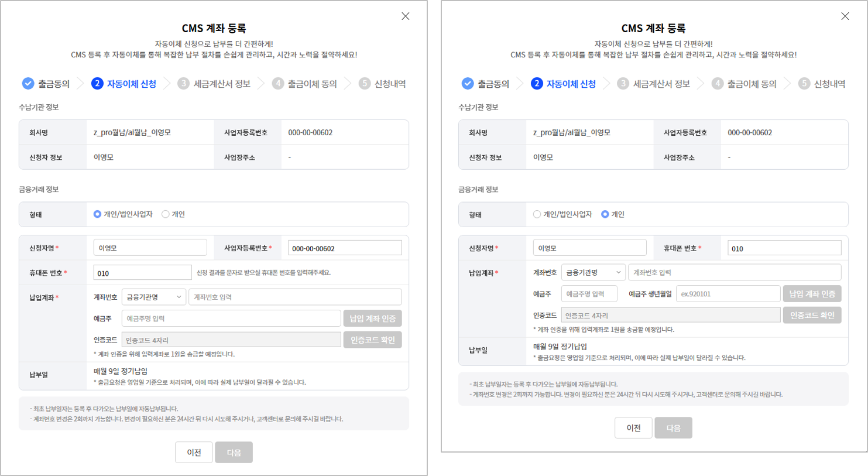Close the left CMS 계좌 등록 dialog
The image size is (868, 476).
click(406, 16)
